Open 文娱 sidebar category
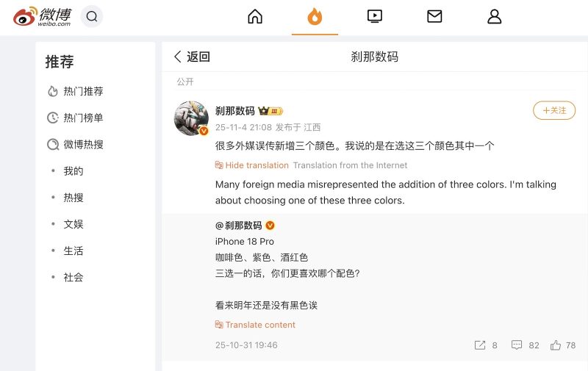Viewport: 588px width, 371px height. 73,224
